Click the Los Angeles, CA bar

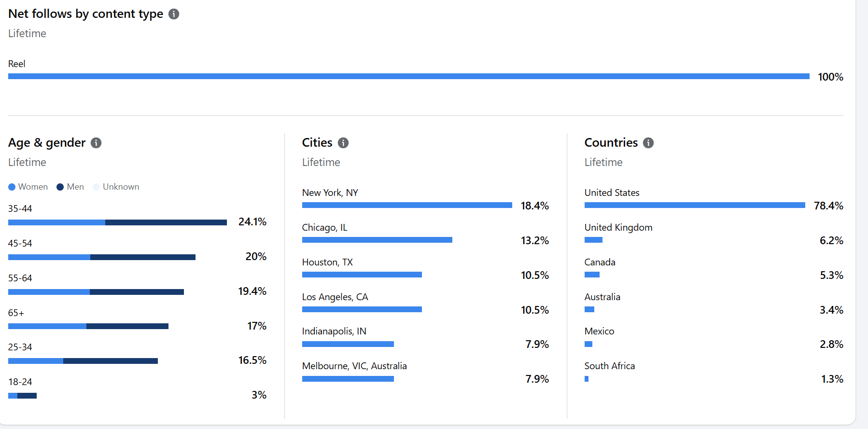(x=362, y=309)
